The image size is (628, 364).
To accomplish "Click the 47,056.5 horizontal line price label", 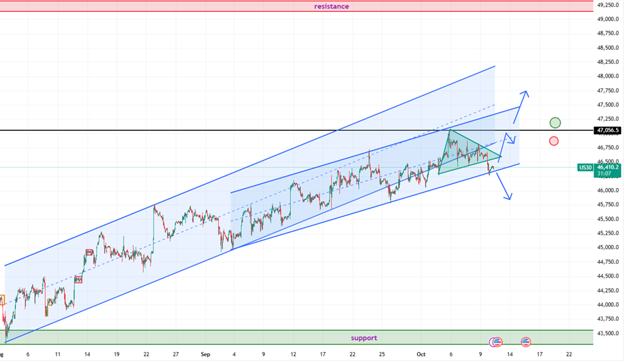I will (609, 130).
